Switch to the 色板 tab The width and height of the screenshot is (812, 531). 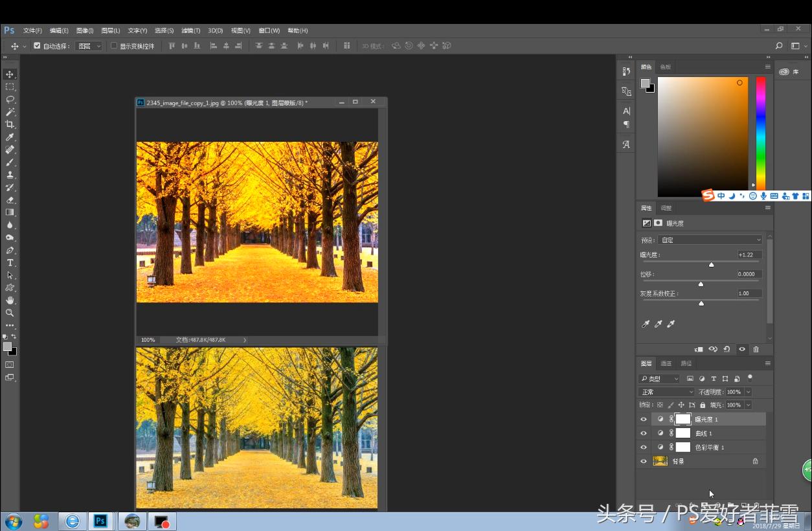click(x=666, y=67)
